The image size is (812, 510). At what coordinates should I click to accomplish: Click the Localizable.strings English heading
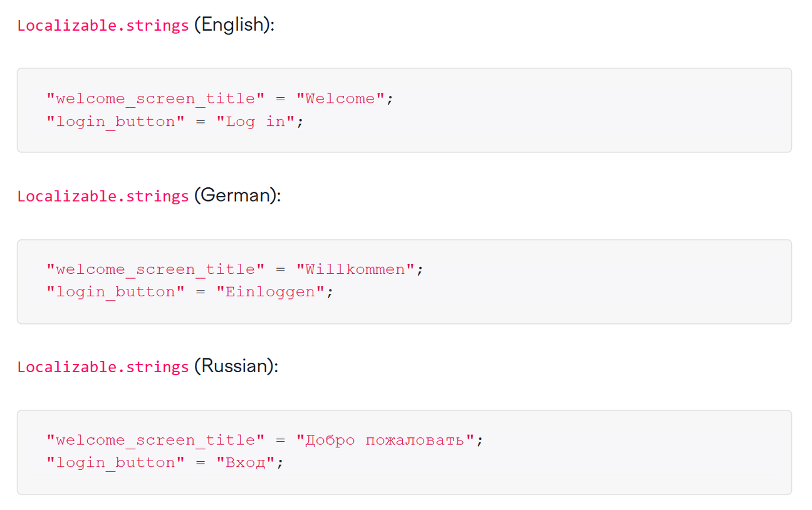tap(103, 25)
